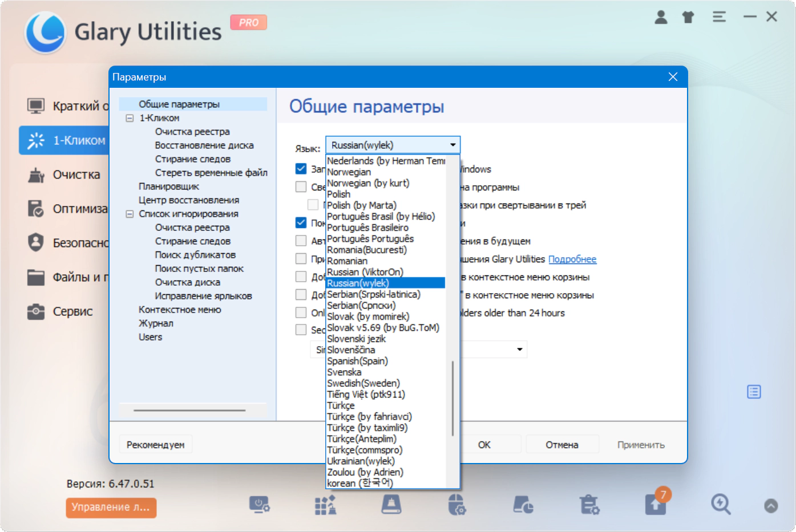Open the disk cleaner broom icon in toolbar

pos(391,504)
